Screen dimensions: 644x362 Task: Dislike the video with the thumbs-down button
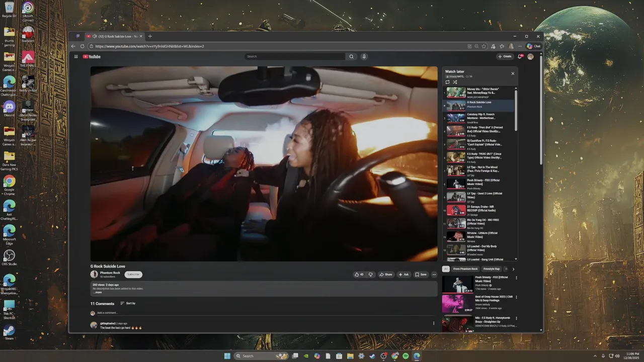(x=371, y=275)
